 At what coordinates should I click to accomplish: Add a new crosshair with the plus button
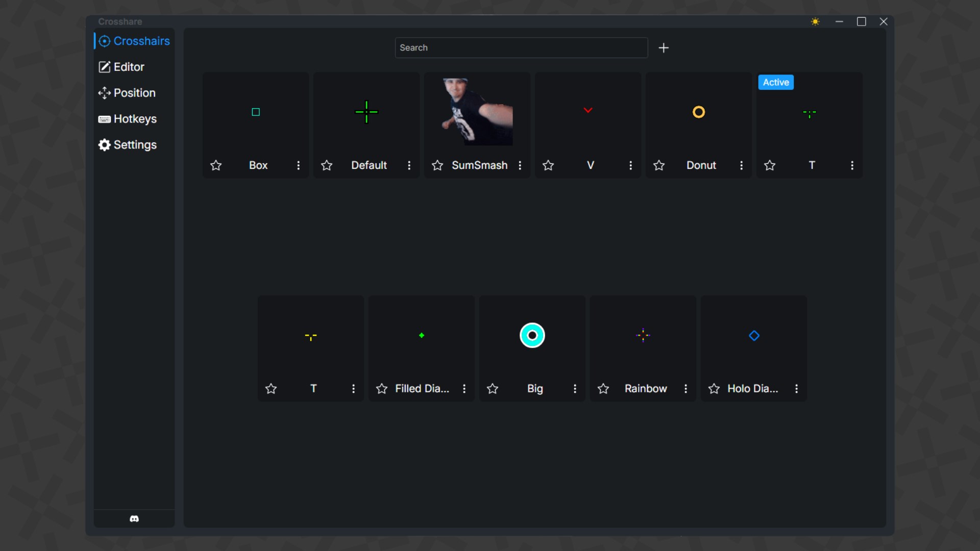point(664,47)
